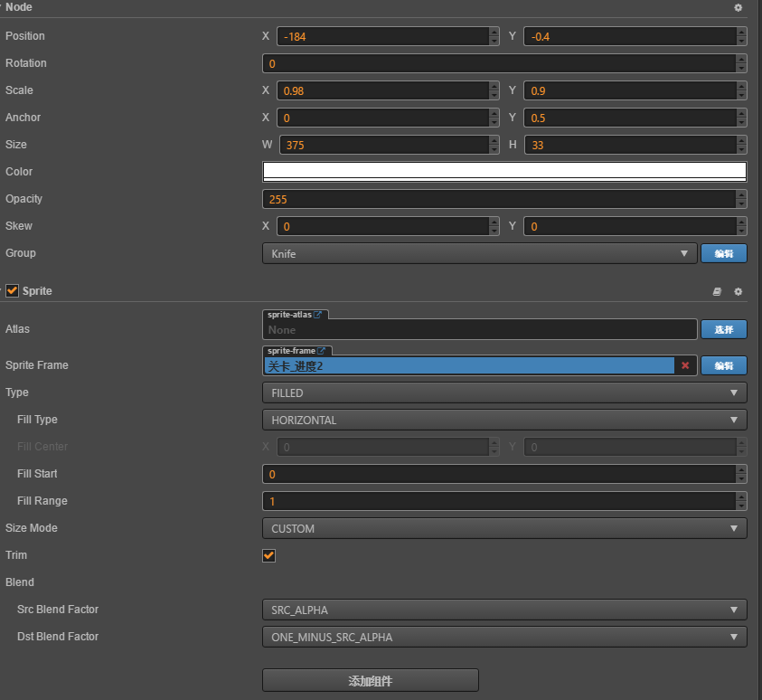Open sprite-frame asset link icon
The width and height of the screenshot is (762, 700).
[321, 351]
